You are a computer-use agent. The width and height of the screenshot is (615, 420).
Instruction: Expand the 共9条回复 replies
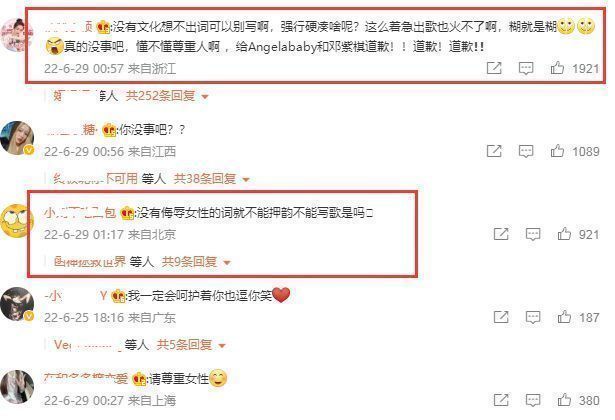click(x=196, y=262)
